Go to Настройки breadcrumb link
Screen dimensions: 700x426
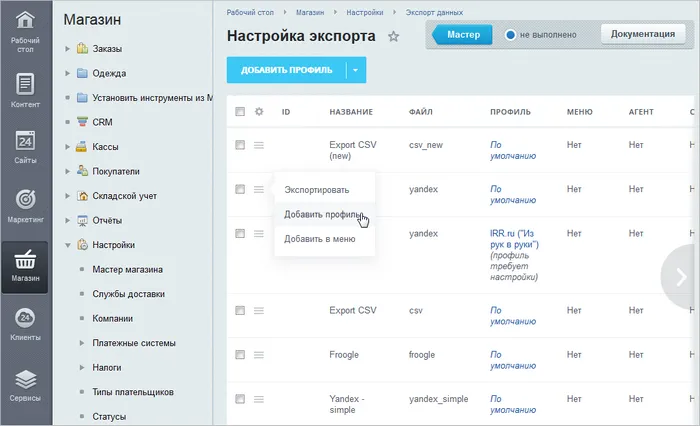(365, 13)
